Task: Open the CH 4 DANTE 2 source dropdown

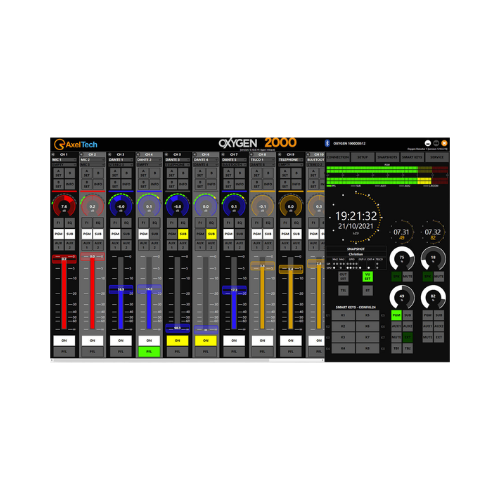Action: coord(149,160)
